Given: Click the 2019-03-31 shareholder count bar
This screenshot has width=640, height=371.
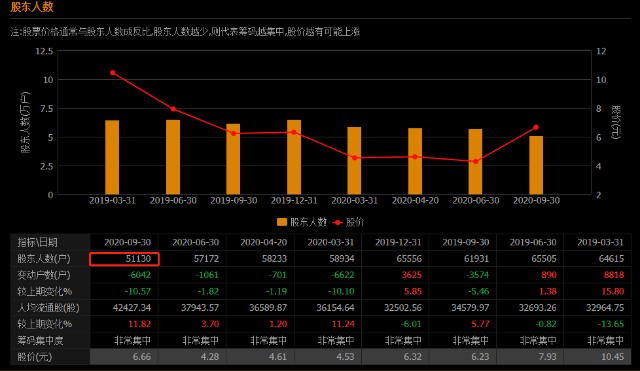Looking at the screenshot, I should point(112,157).
